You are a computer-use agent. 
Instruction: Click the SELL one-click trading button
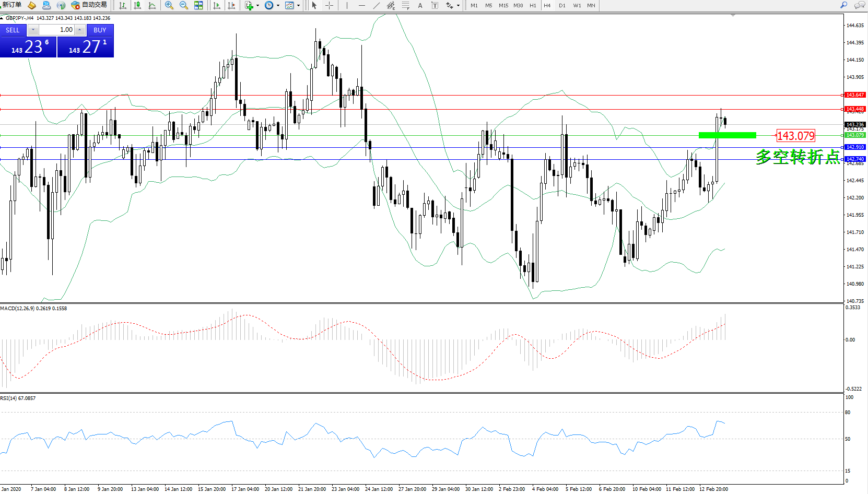[x=13, y=30]
